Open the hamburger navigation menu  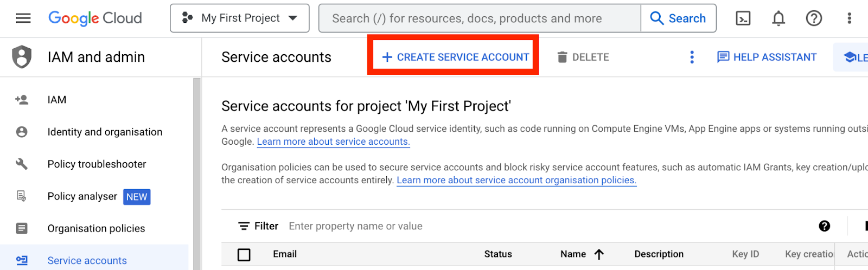click(23, 18)
